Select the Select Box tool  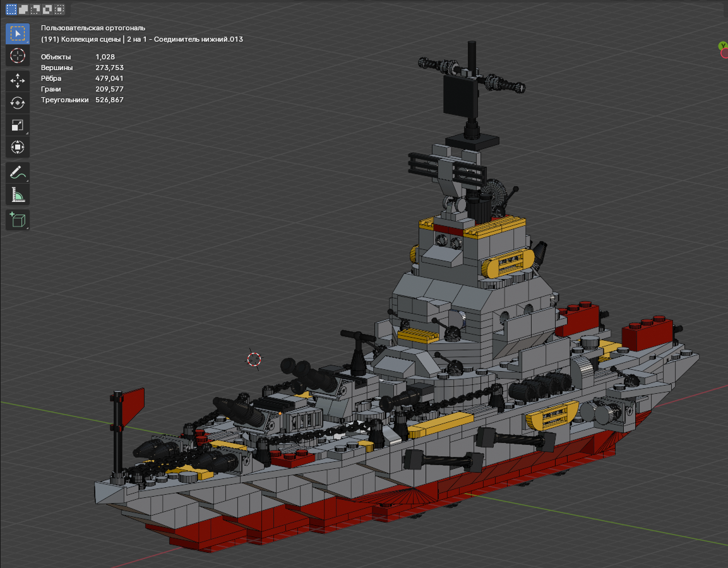click(18, 33)
